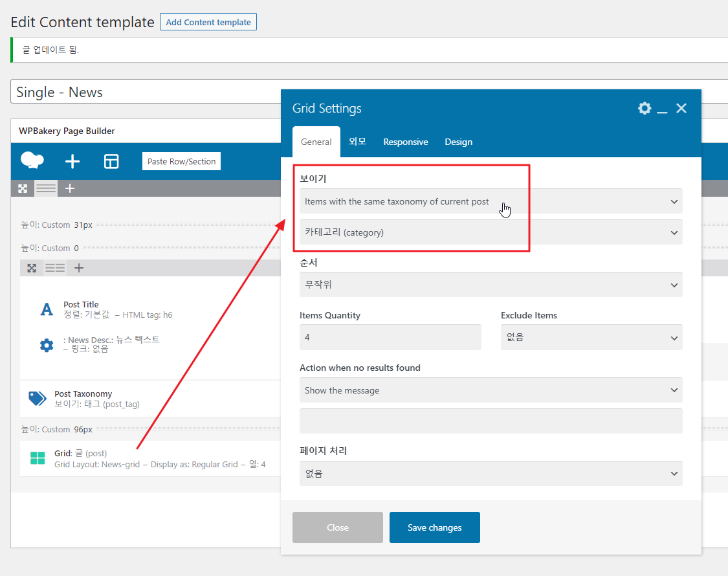Image resolution: width=728 pixels, height=576 pixels.
Task: Minimize the Grid Settings panel
Action: [x=662, y=112]
